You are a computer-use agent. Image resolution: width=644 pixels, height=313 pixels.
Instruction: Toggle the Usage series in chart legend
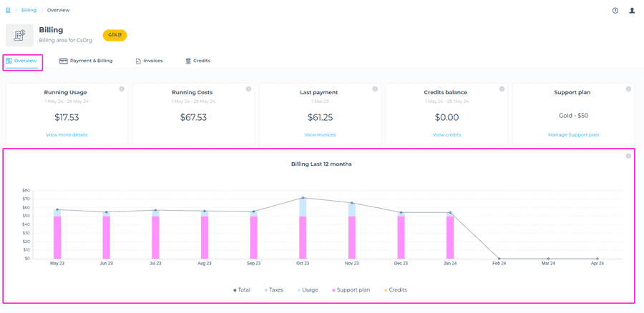(x=308, y=290)
